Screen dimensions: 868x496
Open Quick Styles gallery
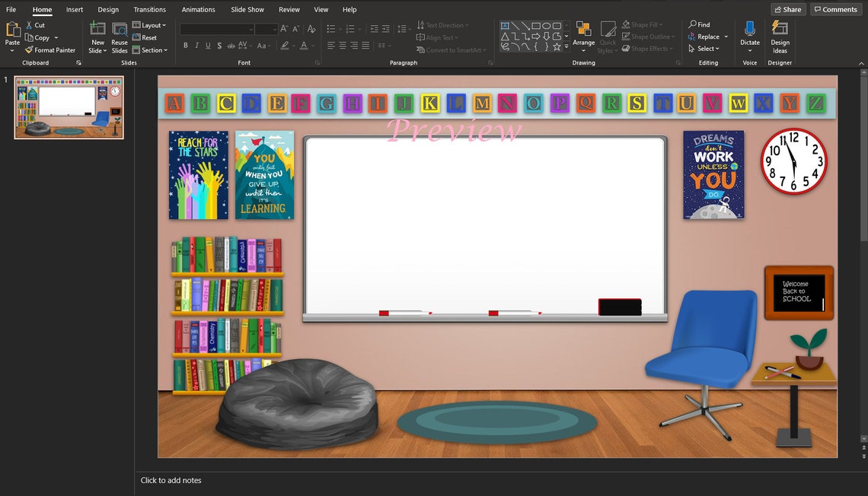coord(608,37)
